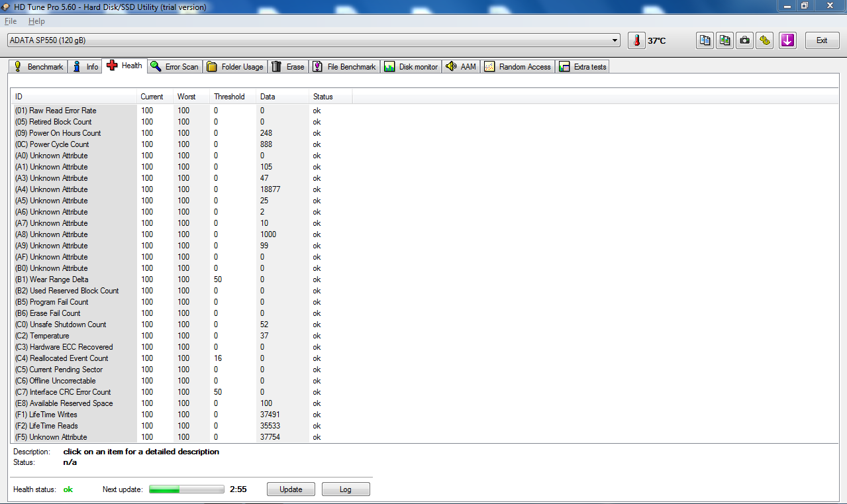Click the green Health status ok text

tap(68, 489)
